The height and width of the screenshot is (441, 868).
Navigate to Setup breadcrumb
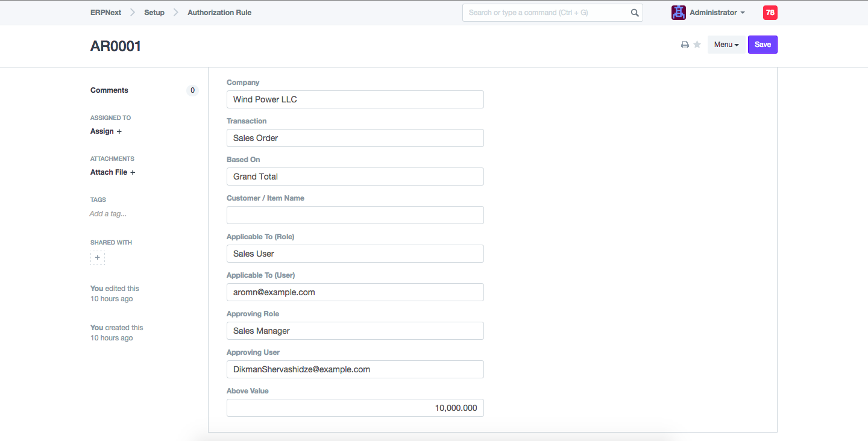(154, 13)
